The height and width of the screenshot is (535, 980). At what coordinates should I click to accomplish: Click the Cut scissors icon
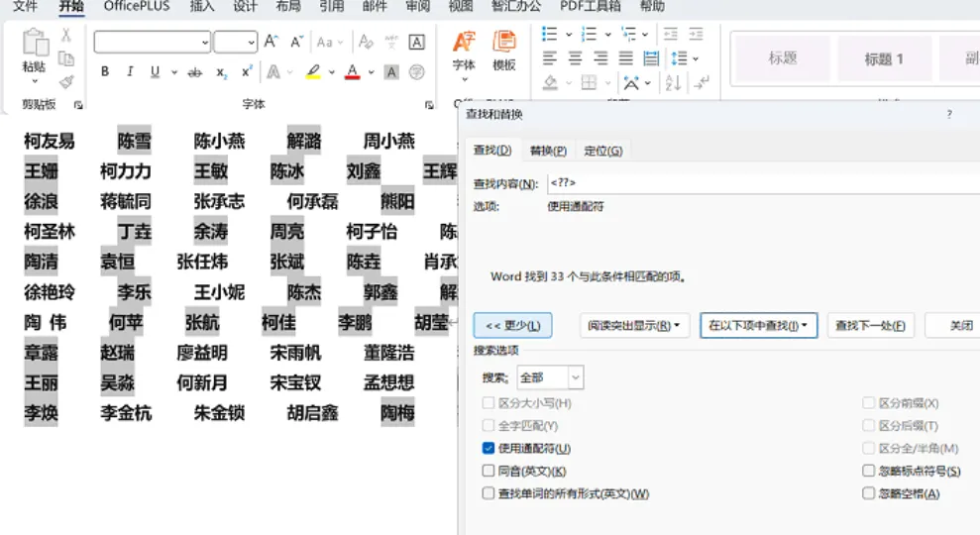pyautogui.click(x=65, y=36)
